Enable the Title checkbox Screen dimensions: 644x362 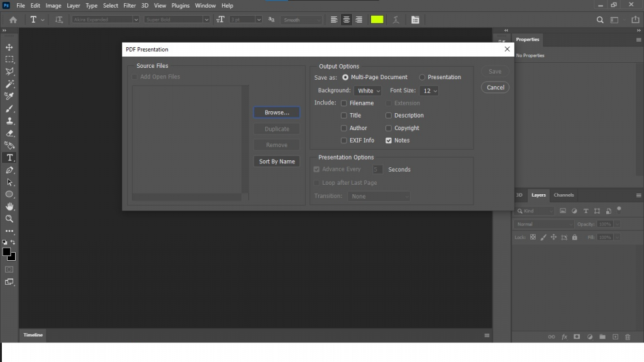(345, 115)
